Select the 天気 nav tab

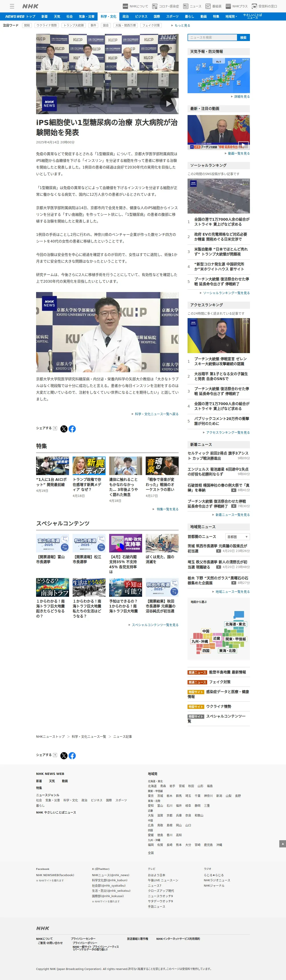coord(57,16)
